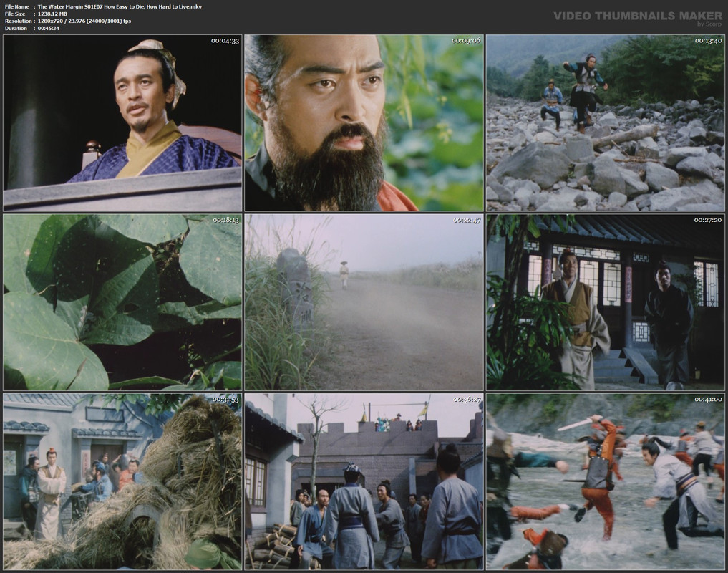The image size is (728, 573).
Task: Click the 'Resolution' label
Action: [x=18, y=21]
